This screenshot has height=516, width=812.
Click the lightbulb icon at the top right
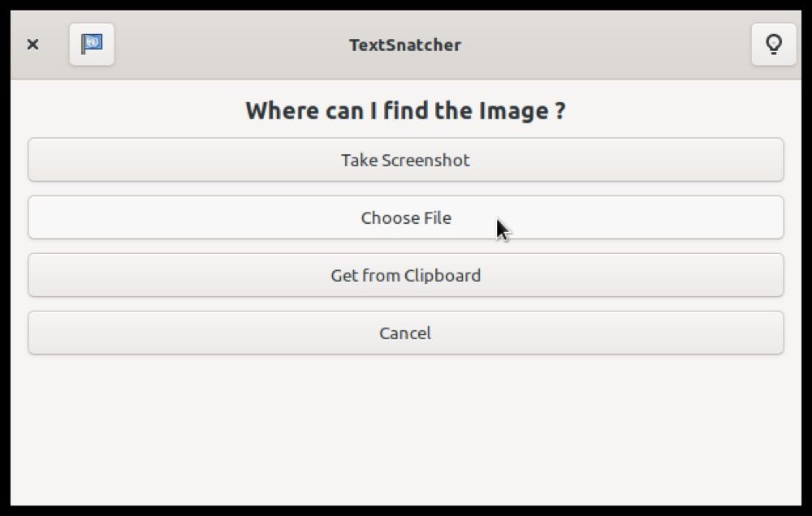[773, 45]
